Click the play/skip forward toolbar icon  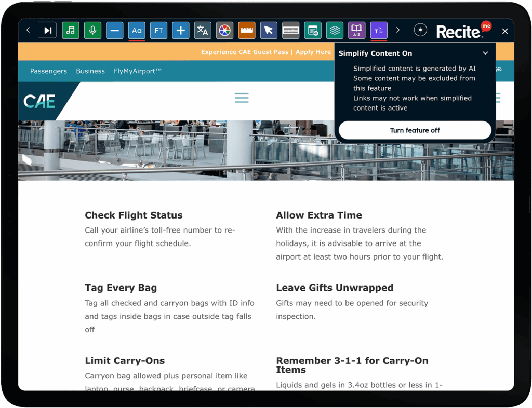click(47, 31)
